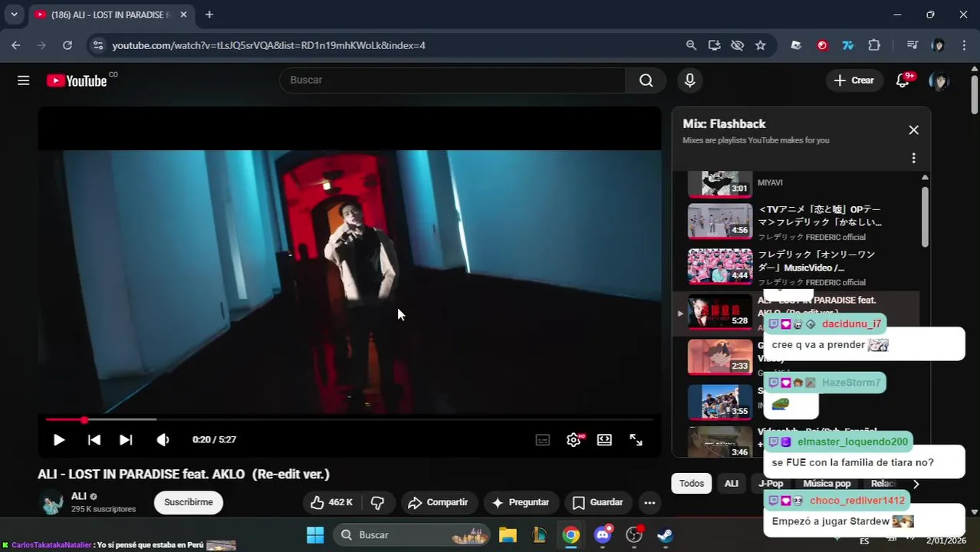Go back in the browser
Viewport: 980px width, 552px height.
[x=16, y=45]
